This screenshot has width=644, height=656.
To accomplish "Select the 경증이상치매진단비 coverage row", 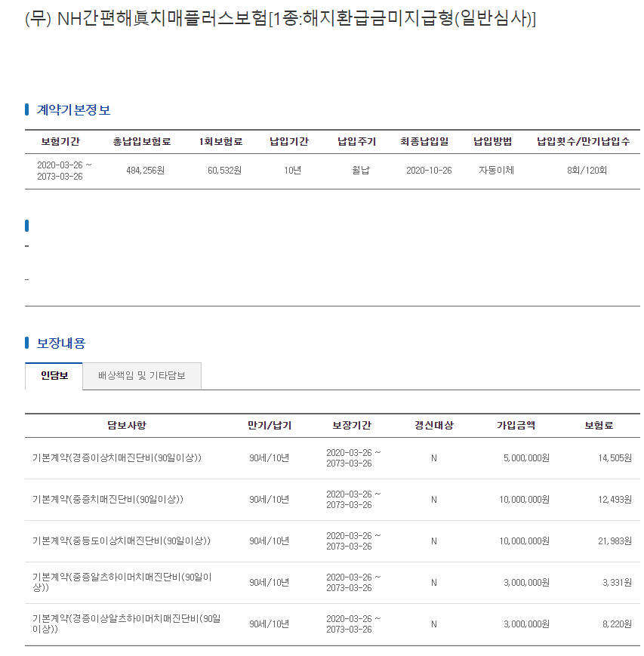I will pyautogui.click(x=332, y=458).
